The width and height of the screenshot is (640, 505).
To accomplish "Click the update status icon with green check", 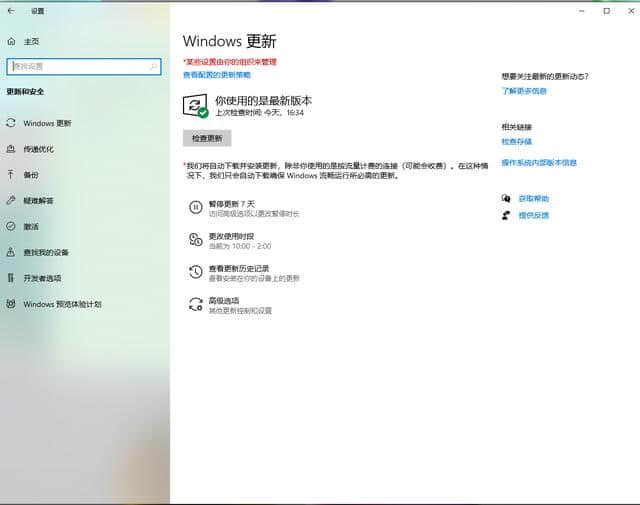I will 196,106.
